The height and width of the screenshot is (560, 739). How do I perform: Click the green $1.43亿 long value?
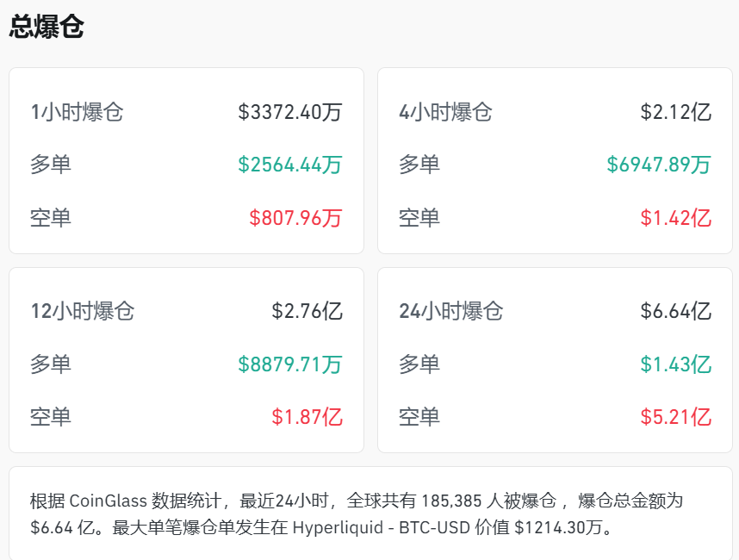[676, 364]
